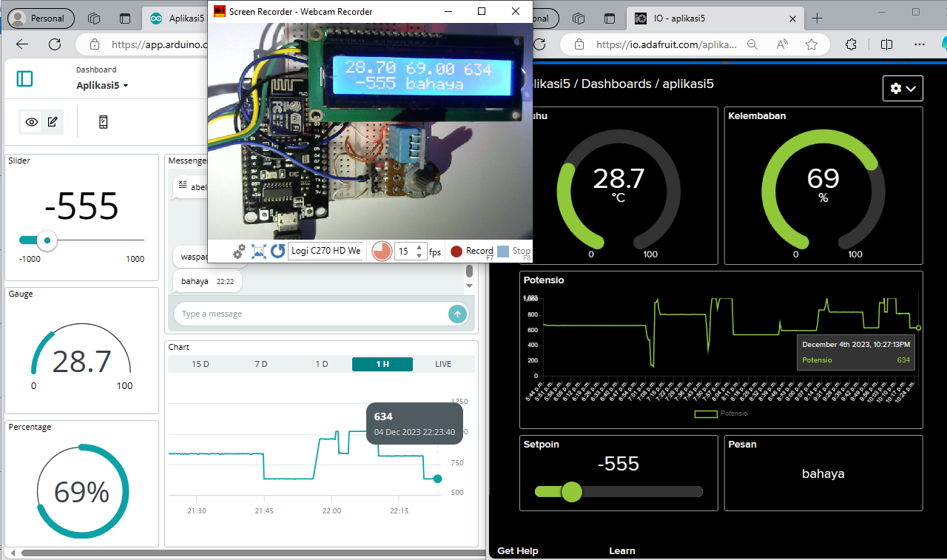Open the Learn link on Adafruit page

coord(622,551)
